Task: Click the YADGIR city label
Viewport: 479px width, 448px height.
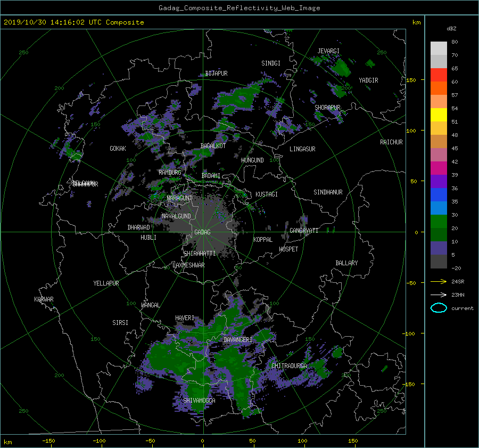Action: click(368, 80)
